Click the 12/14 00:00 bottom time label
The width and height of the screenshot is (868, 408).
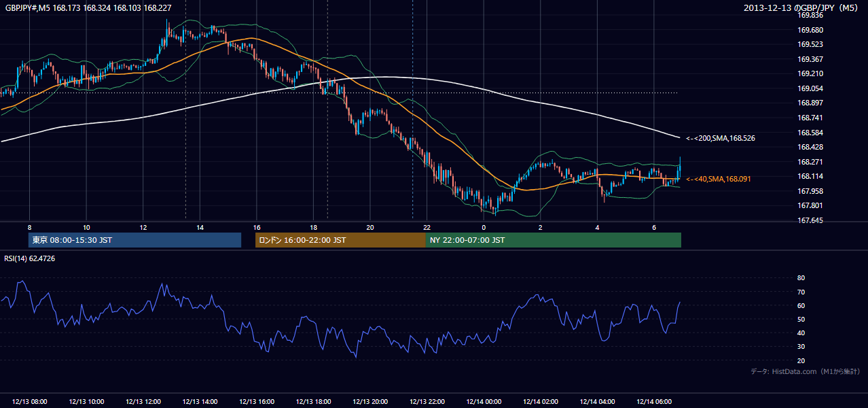(484, 402)
